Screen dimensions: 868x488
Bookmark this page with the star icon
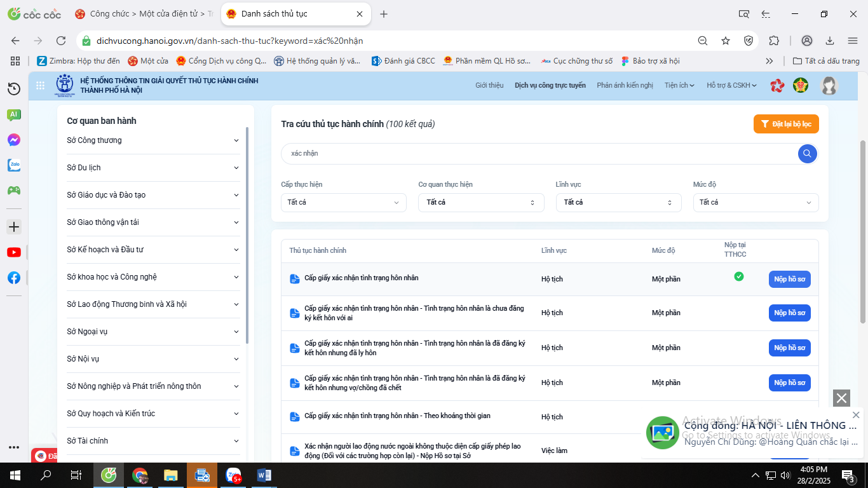pyautogui.click(x=726, y=41)
